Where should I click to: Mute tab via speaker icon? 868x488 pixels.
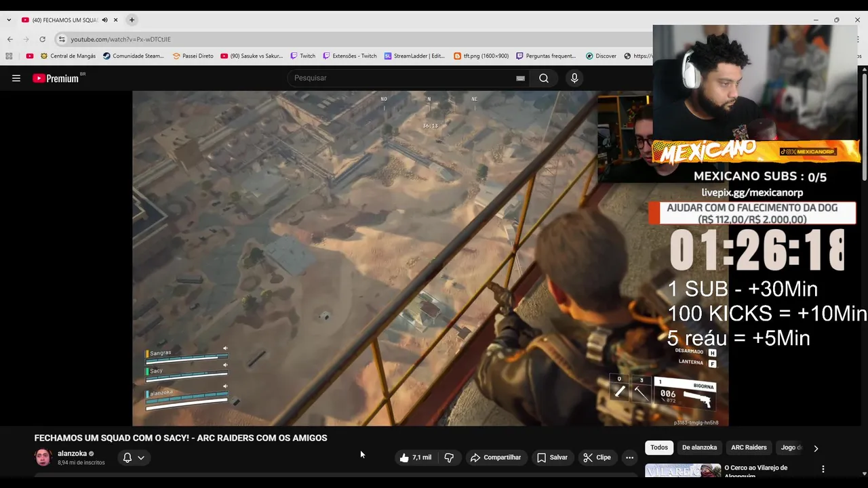104,20
